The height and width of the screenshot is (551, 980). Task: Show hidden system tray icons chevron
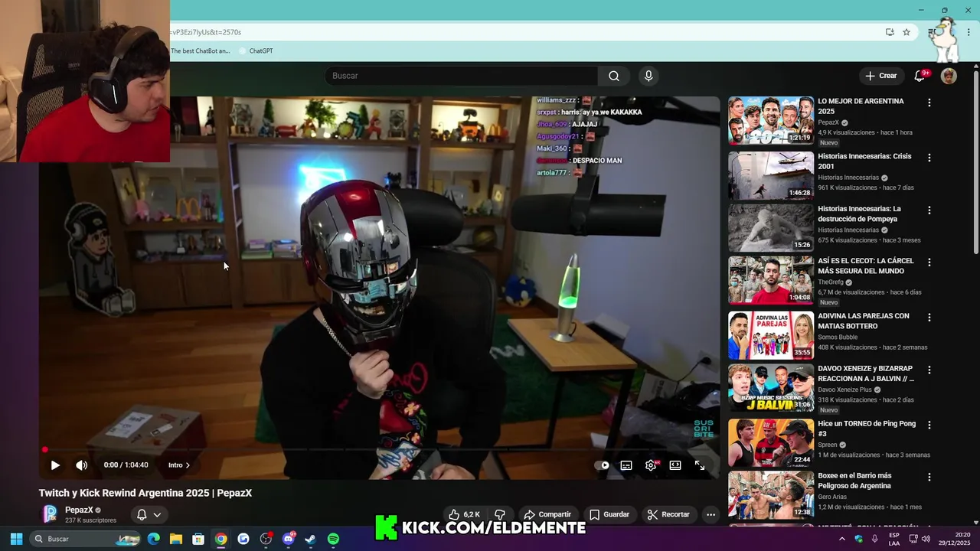841,539
